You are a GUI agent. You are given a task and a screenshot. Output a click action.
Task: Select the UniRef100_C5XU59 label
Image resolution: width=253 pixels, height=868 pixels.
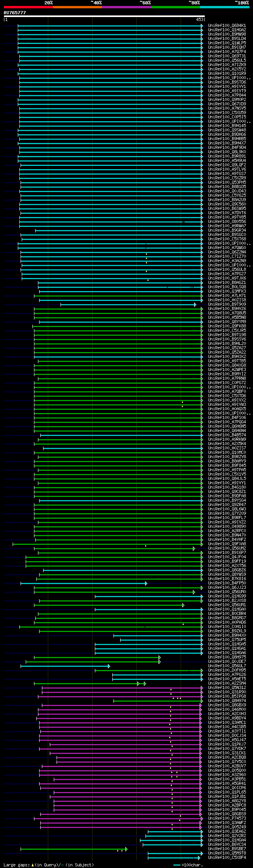(227, 112)
